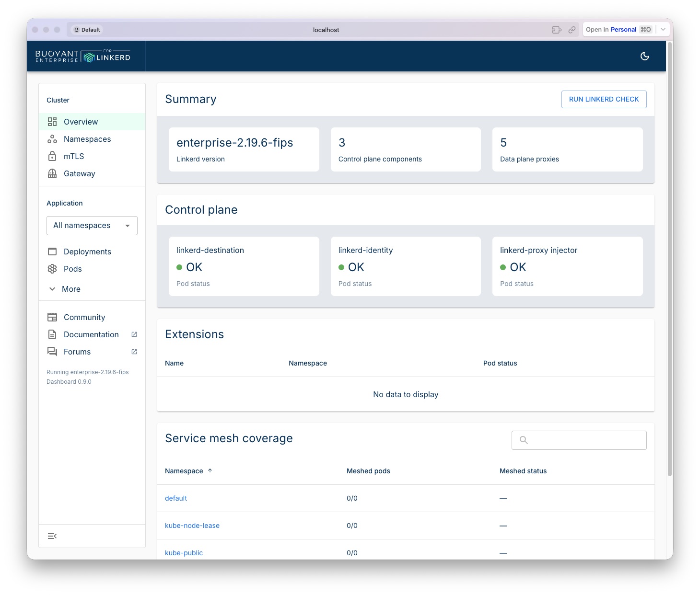This screenshot has height=595, width=700.
Task: Toggle dark mode with the moon icon
Action: 645,56
